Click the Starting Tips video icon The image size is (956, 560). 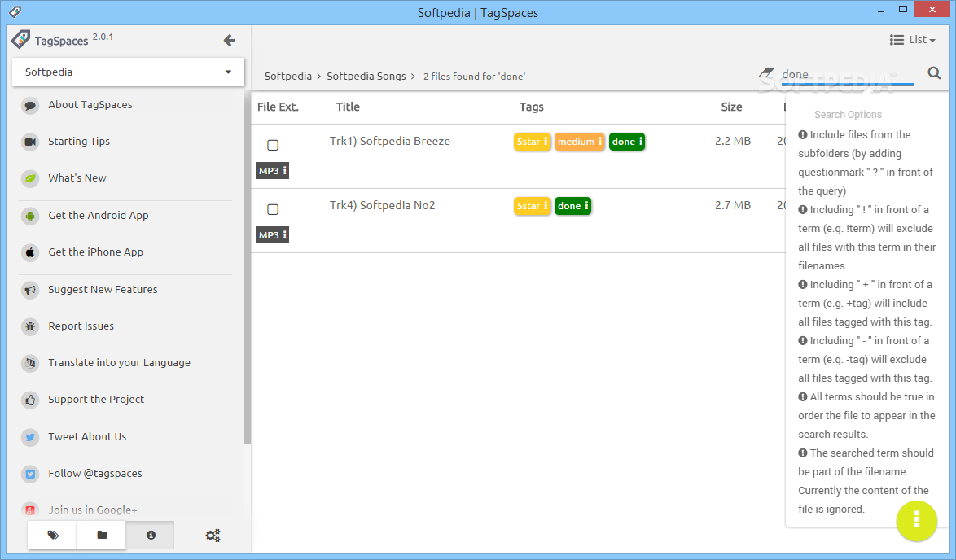coord(30,142)
